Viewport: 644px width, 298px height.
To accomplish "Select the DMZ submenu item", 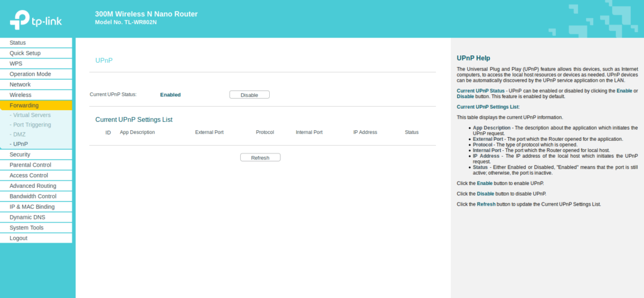I will pos(19,134).
